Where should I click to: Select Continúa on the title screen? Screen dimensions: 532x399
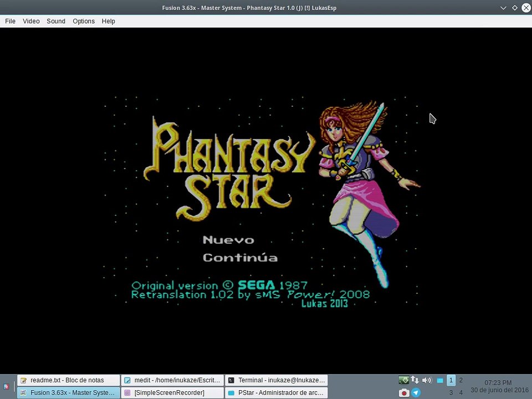click(x=240, y=257)
